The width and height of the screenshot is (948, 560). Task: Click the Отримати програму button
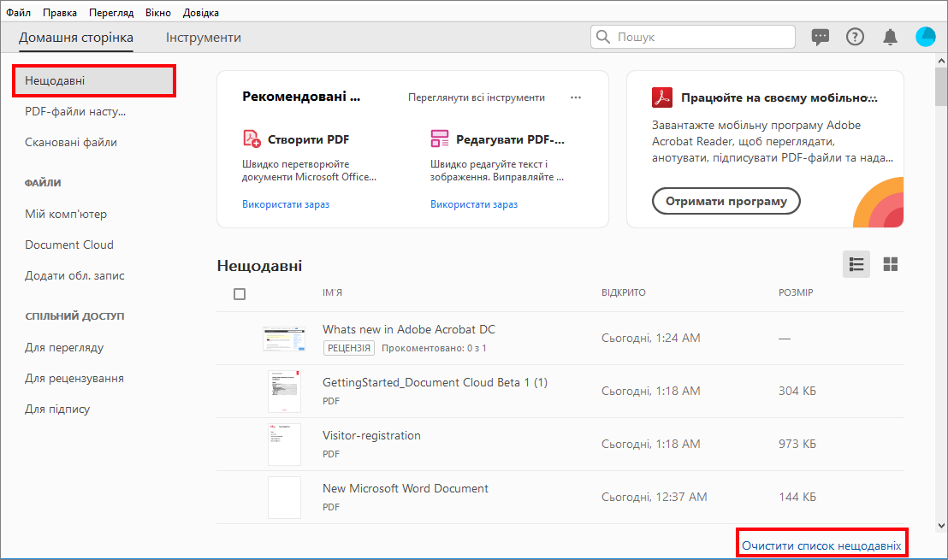tap(726, 201)
